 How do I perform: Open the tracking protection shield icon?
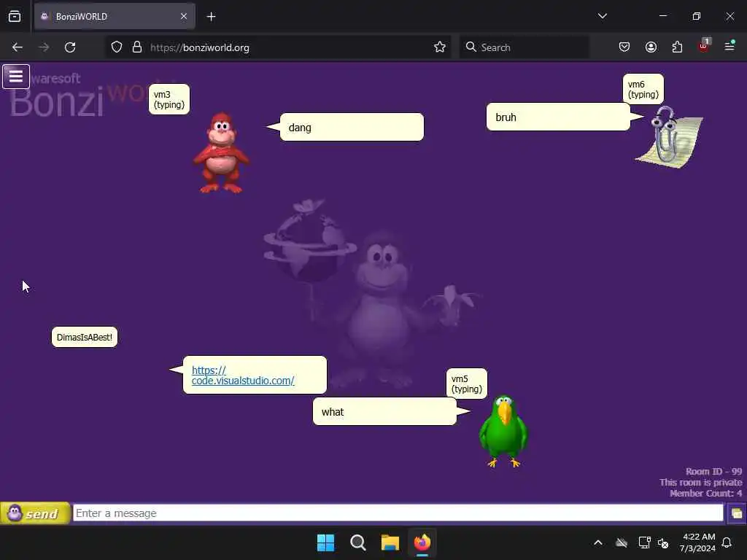(117, 47)
